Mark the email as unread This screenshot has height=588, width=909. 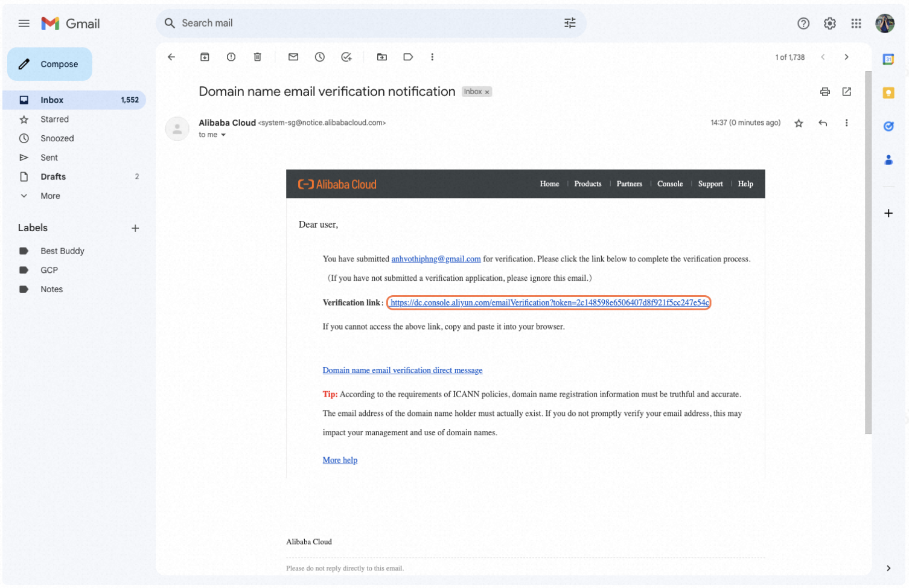tap(293, 57)
